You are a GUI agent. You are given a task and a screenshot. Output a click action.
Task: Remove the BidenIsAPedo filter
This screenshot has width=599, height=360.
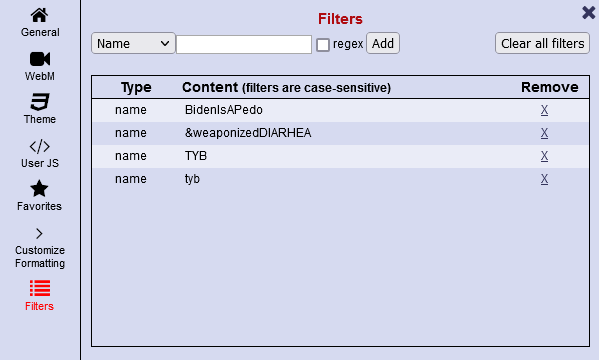[x=544, y=110]
